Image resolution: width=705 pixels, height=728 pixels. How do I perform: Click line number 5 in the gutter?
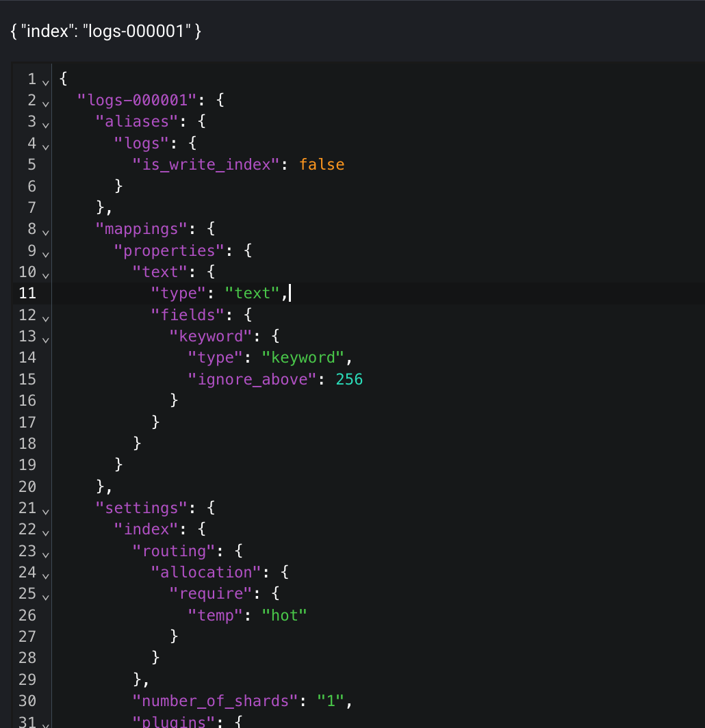click(31, 164)
